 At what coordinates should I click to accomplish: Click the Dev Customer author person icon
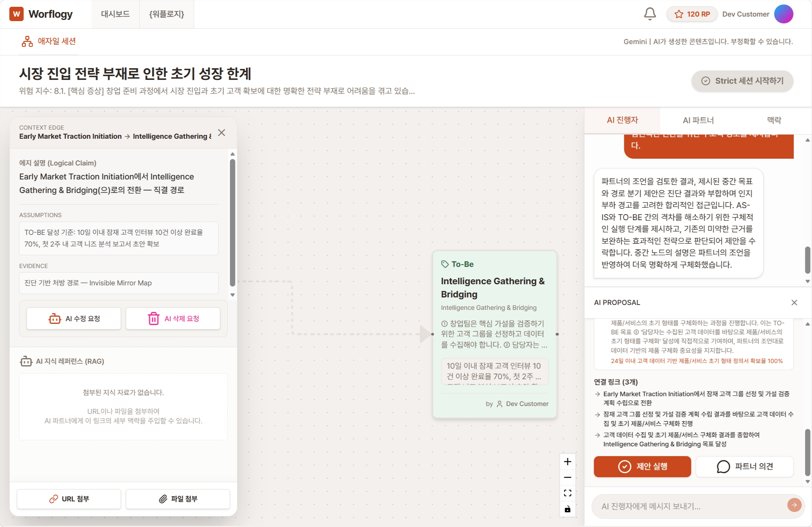[499, 404]
